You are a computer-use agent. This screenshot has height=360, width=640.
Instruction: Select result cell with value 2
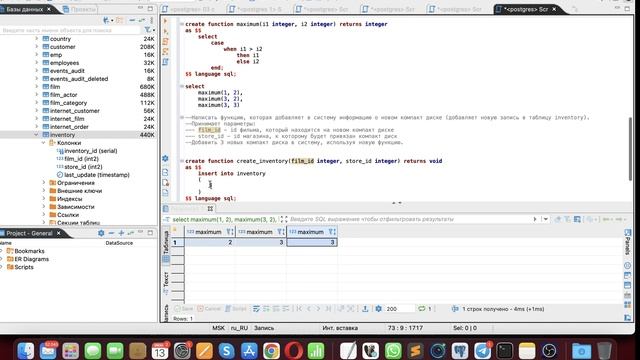[x=210, y=242]
